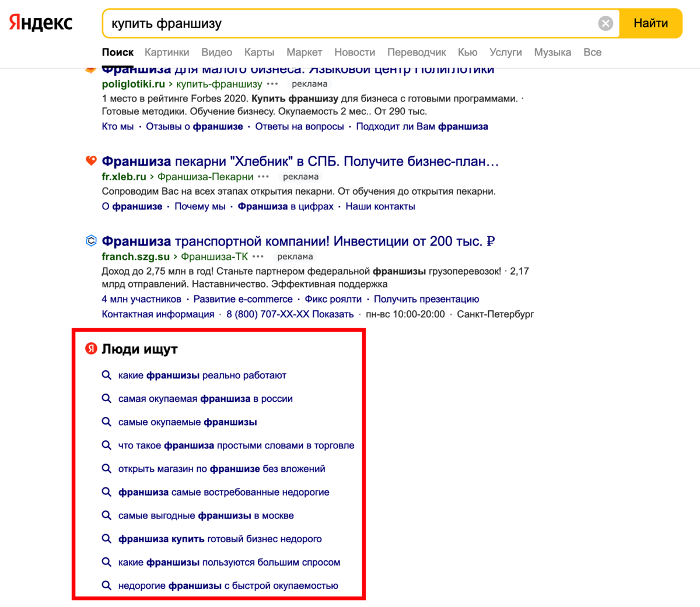
Task: Open the Услуги tab
Action: pyautogui.click(x=506, y=52)
